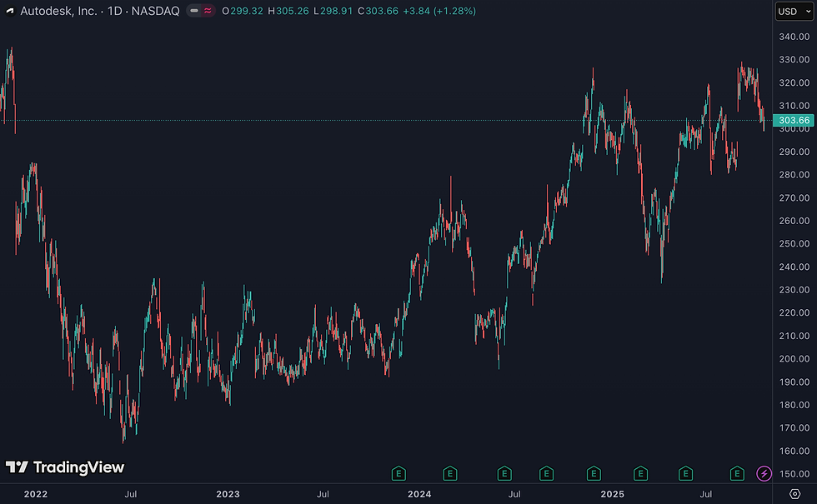The image size is (817, 504).
Task: Click the earnings marker just before 2024
Action: (x=398, y=474)
